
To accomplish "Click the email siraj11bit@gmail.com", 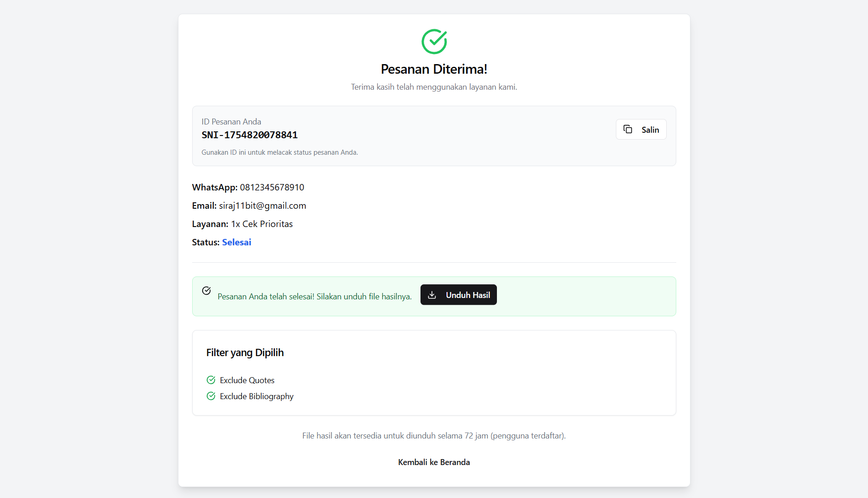I will pyautogui.click(x=262, y=206).
